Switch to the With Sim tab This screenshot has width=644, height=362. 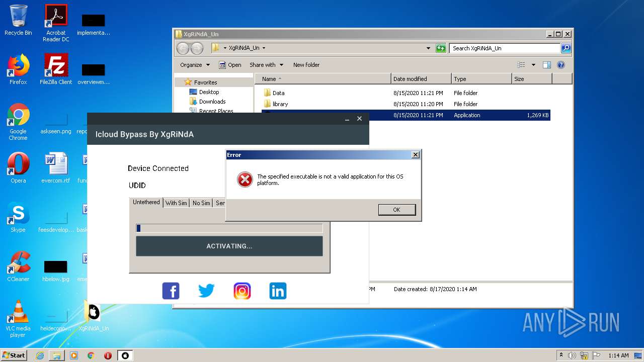point(176,203)
